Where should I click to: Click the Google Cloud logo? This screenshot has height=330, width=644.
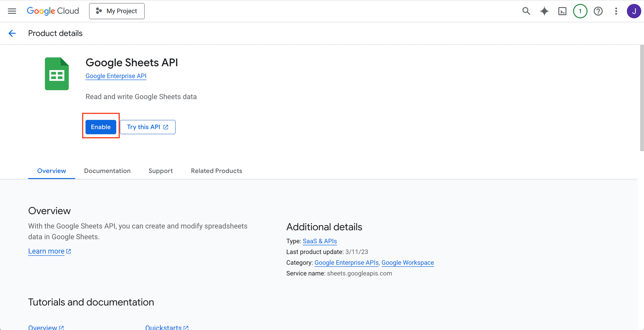(53, 11)
